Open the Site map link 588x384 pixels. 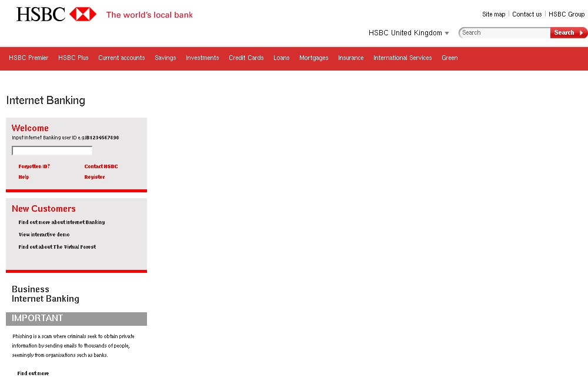point(493,14)
